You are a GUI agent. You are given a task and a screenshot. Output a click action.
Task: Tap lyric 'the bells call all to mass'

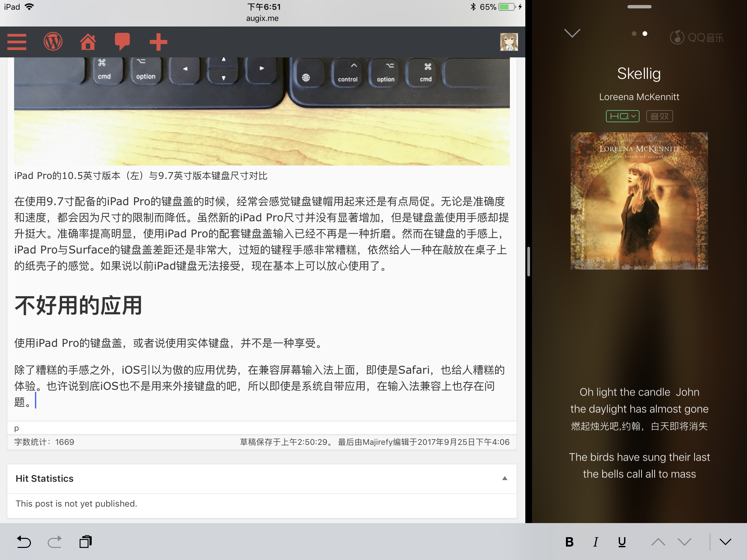coord(639,474)
